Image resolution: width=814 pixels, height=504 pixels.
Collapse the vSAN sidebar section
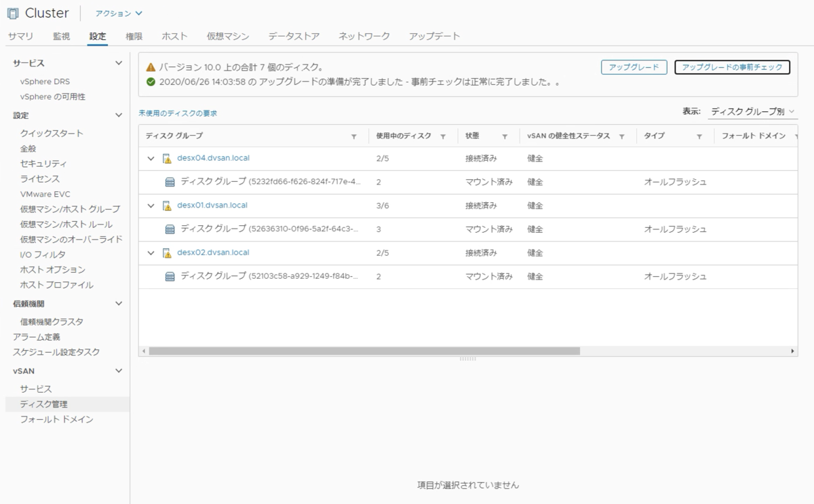(119, 370)
